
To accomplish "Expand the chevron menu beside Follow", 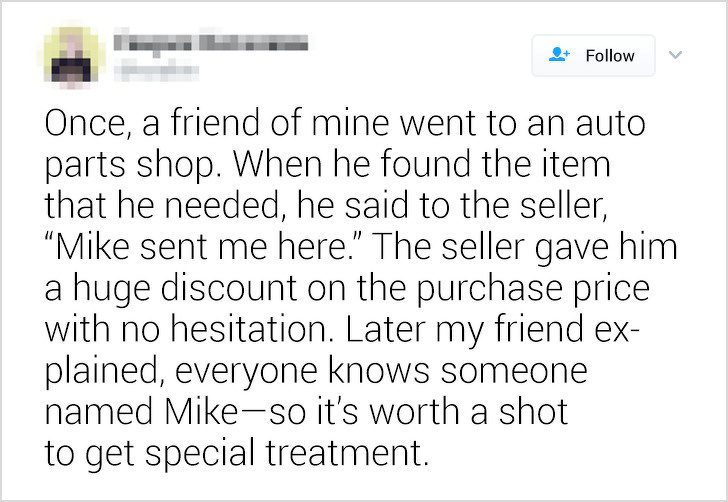I will tap(676, 55).
